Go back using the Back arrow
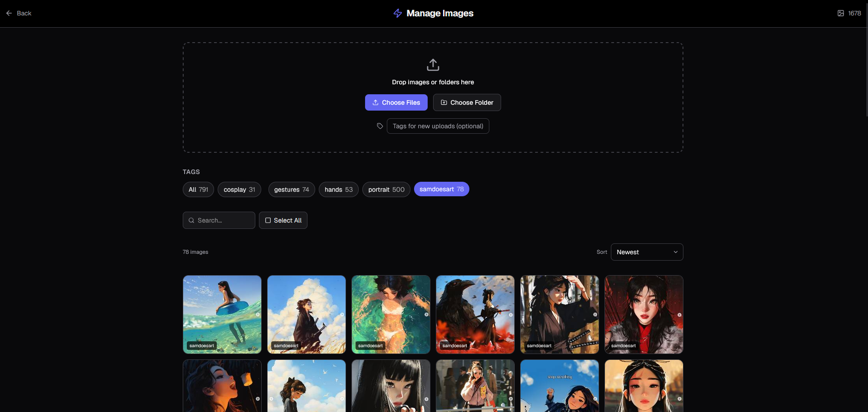This screenshot has height=412, width=868. 9,13
